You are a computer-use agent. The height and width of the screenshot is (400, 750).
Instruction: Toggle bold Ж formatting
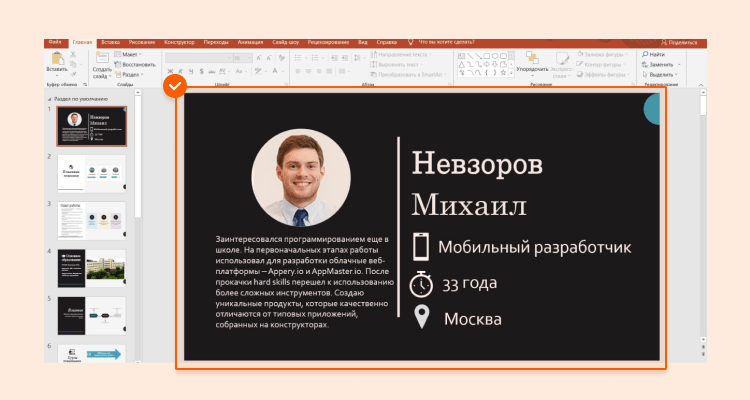click(170, 71)
